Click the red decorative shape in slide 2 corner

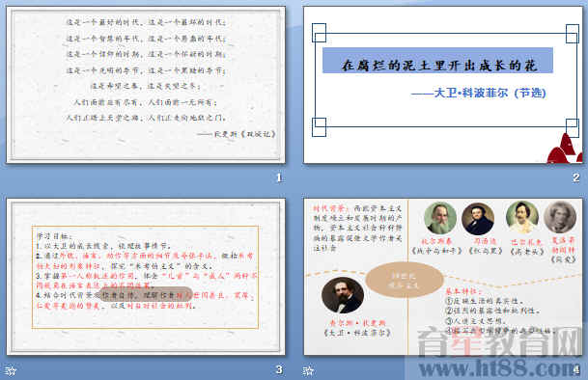pos(565,149)
